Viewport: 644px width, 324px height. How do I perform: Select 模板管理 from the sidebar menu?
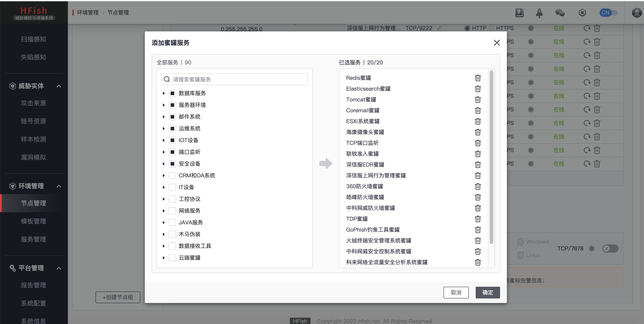tap(33, 221)
